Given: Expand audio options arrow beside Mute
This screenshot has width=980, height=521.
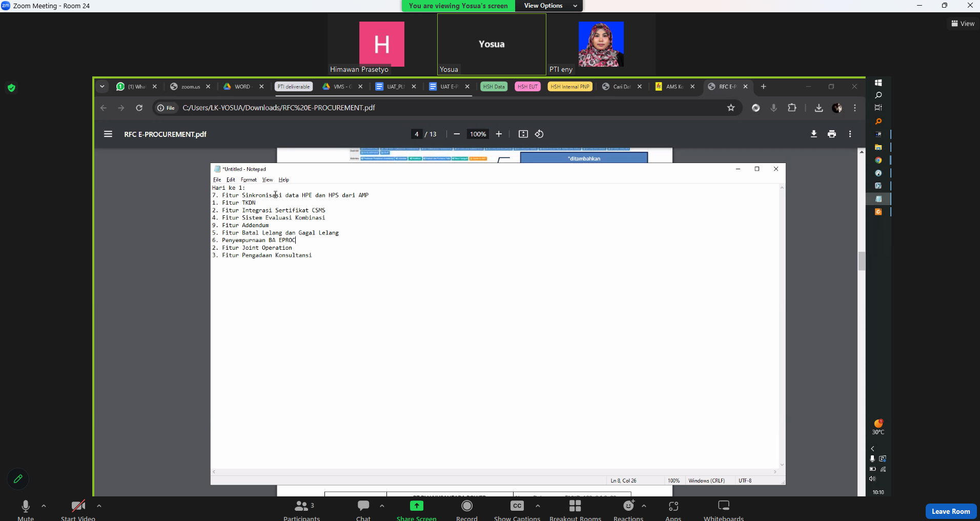Looking at the screenshot, I should point(44,506).
